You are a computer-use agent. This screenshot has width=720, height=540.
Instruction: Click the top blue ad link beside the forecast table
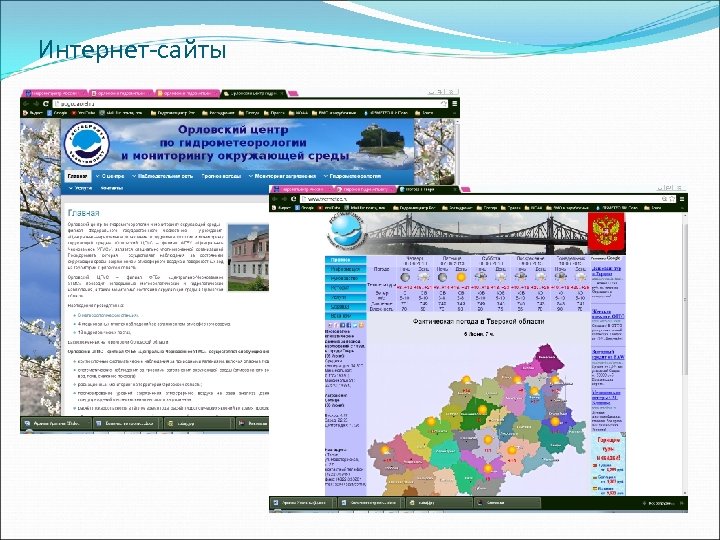[606, 271]
